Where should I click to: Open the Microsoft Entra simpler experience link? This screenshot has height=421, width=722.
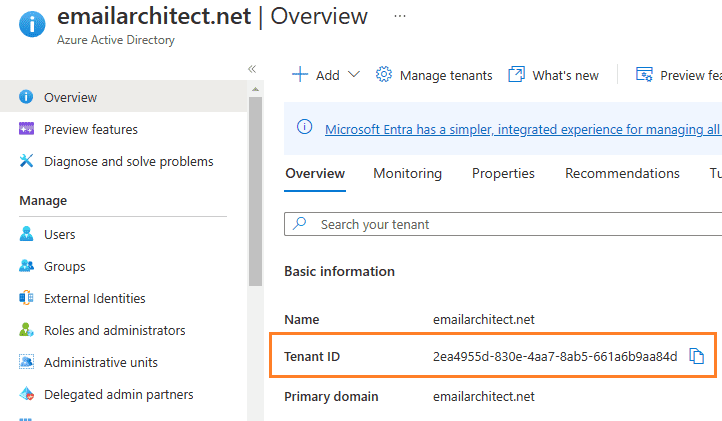click(x=523, y=129)
